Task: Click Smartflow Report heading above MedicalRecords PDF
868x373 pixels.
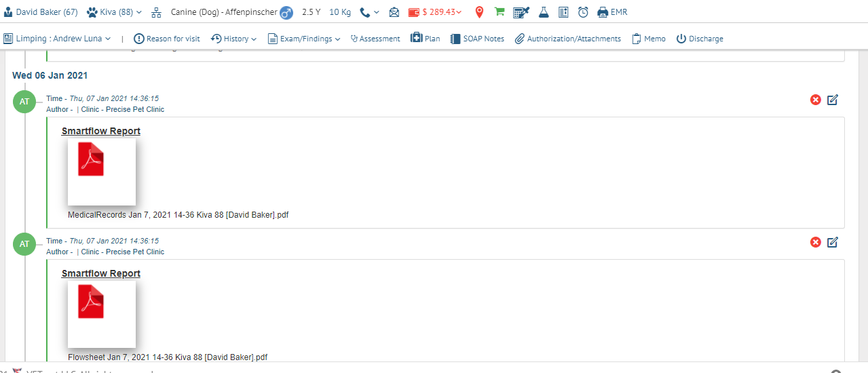Action: [101, 131]
